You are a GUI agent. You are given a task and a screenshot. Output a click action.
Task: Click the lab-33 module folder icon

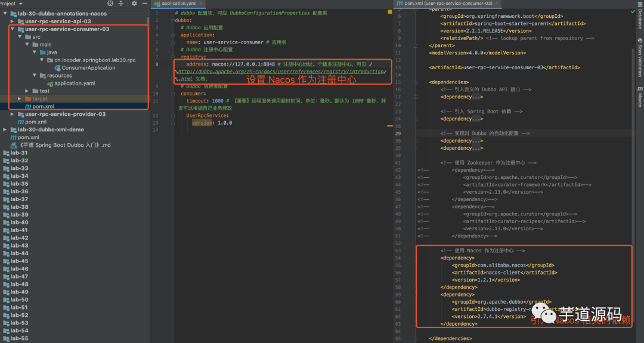(x=6, y=168)
